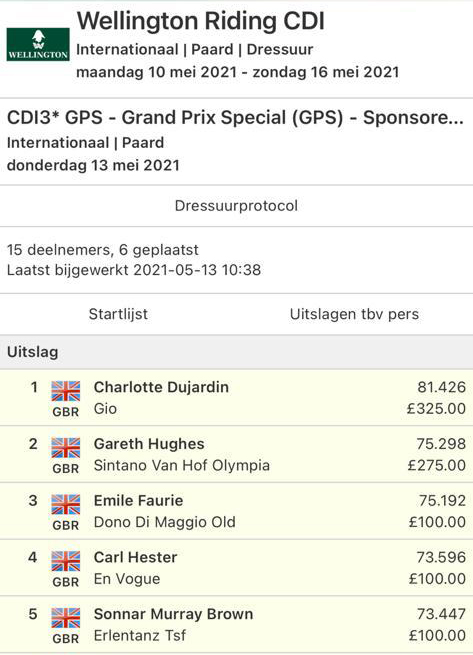
Task: Open the Uitslagen tbv pers tab
Action: point(354,314)
